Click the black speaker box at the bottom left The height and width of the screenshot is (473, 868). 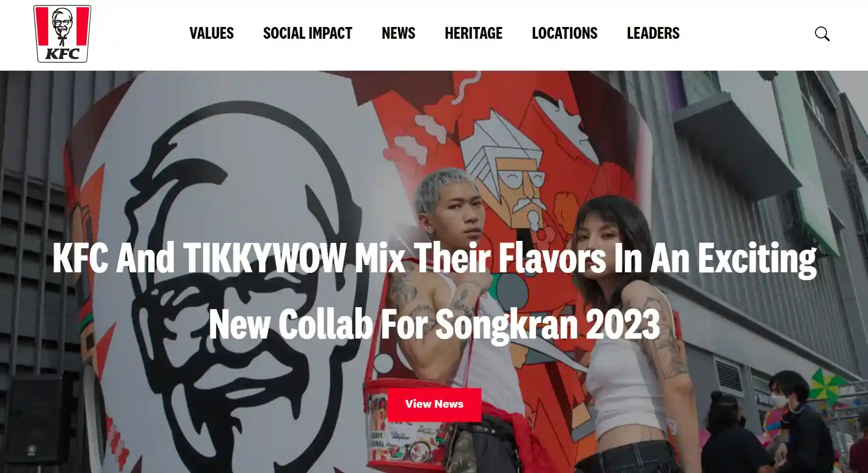pos(34,422)
